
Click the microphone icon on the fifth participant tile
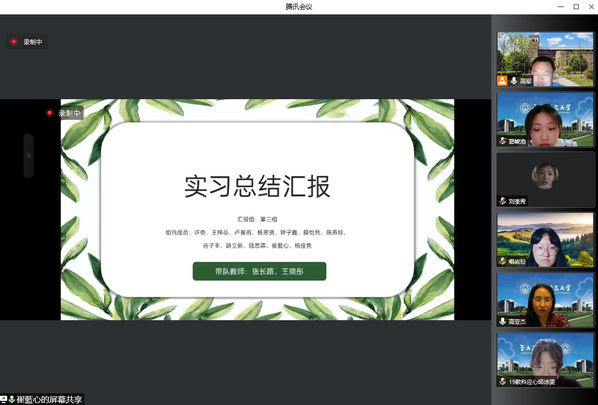tap(503, 321)
